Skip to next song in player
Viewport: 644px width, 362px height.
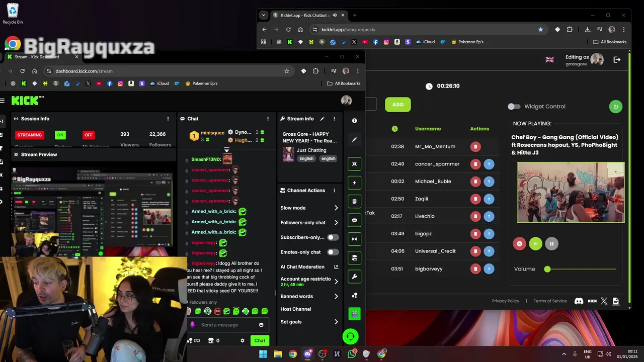535,244
